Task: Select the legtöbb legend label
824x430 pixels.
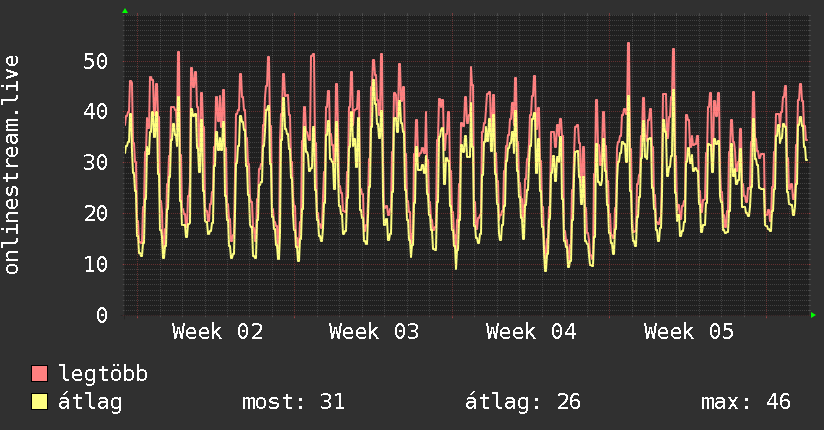Action: [103, 374]
